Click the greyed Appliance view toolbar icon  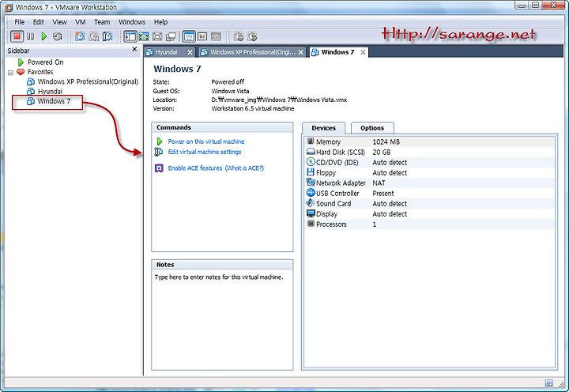(216, 36)
